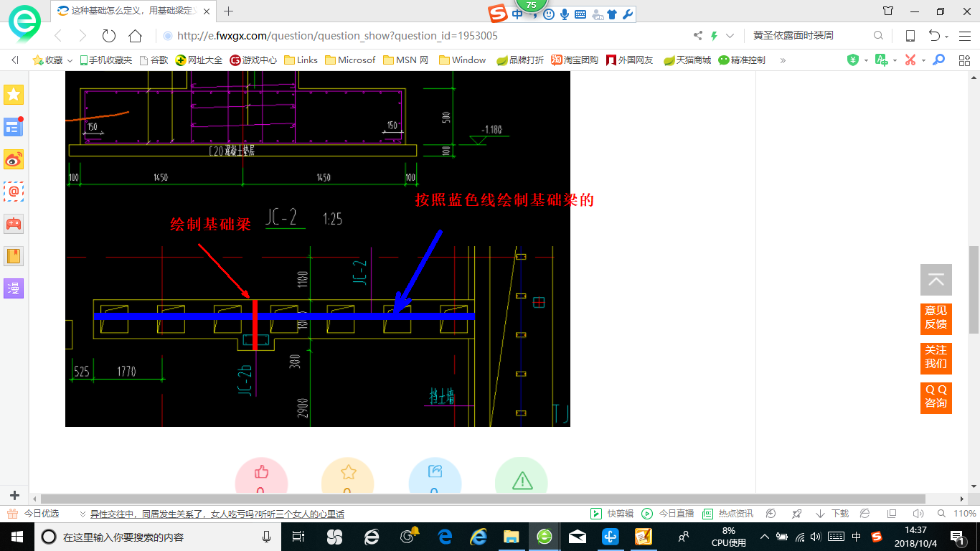Open the dropdown beside the translate icon

[x=895, y=61]
